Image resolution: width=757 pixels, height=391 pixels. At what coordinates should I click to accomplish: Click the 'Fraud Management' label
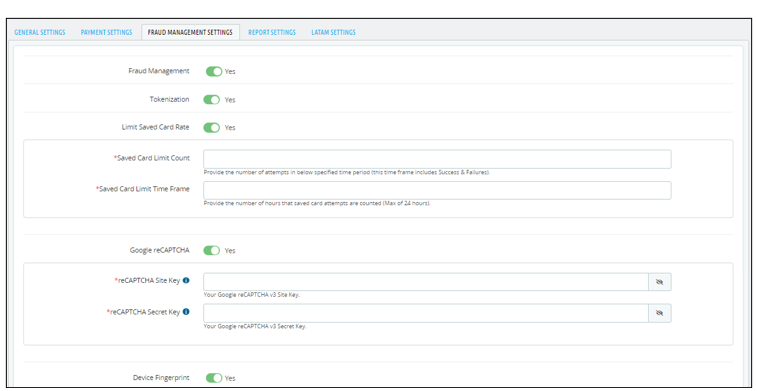click(x=159, y=71)
